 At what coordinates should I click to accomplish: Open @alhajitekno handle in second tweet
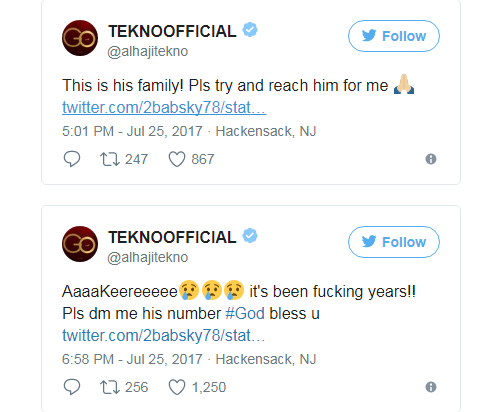pyautogui.click(x=148, y=257)
